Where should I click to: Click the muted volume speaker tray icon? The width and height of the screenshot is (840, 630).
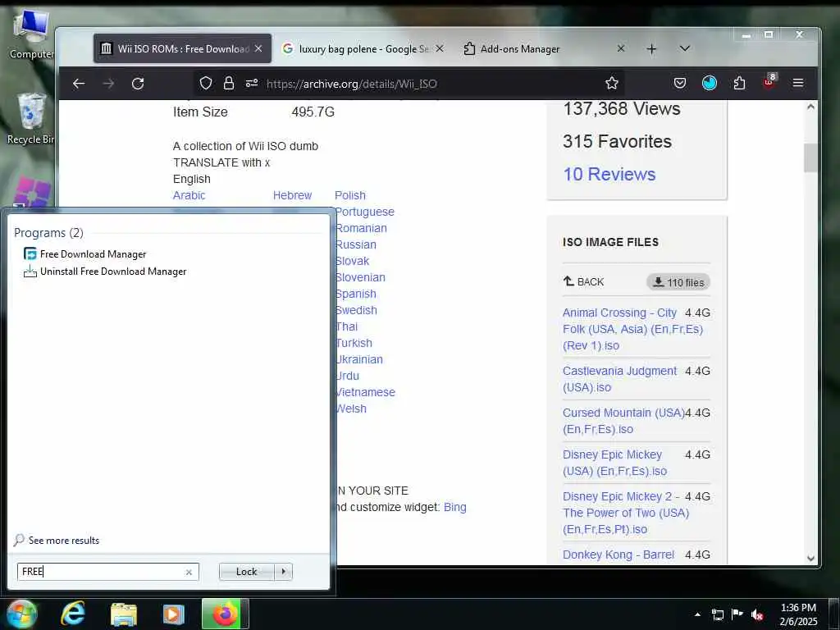(x=757, y=614)
